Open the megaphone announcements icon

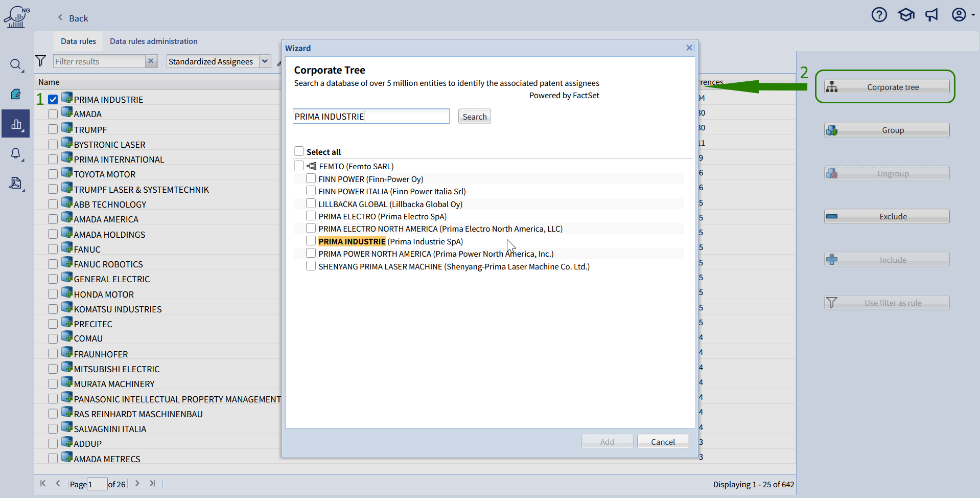(932, 15)
